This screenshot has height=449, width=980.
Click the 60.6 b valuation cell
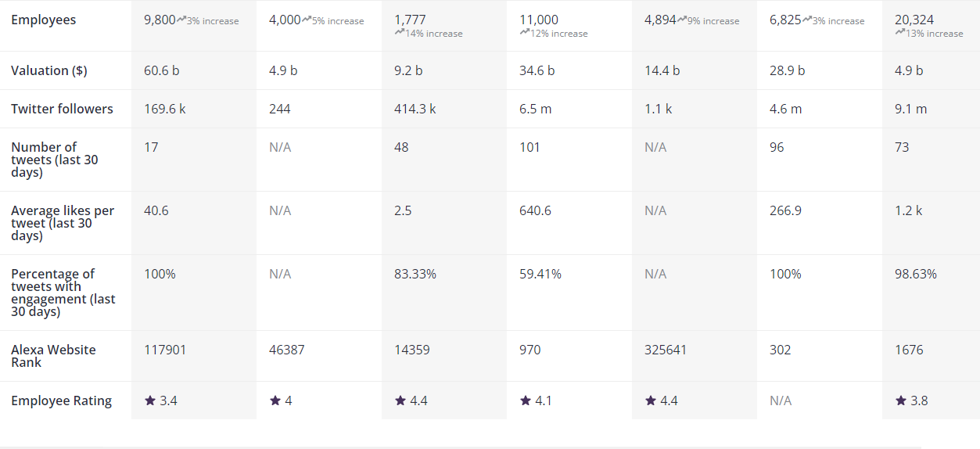pos(162,70)
